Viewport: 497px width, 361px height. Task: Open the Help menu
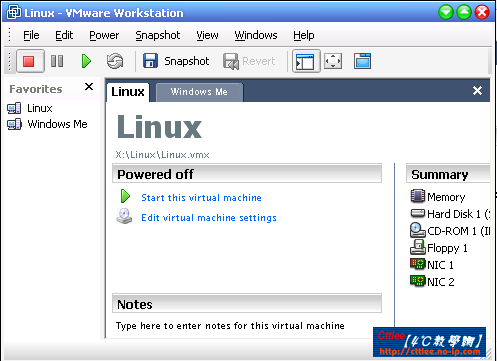click(304, 35)
